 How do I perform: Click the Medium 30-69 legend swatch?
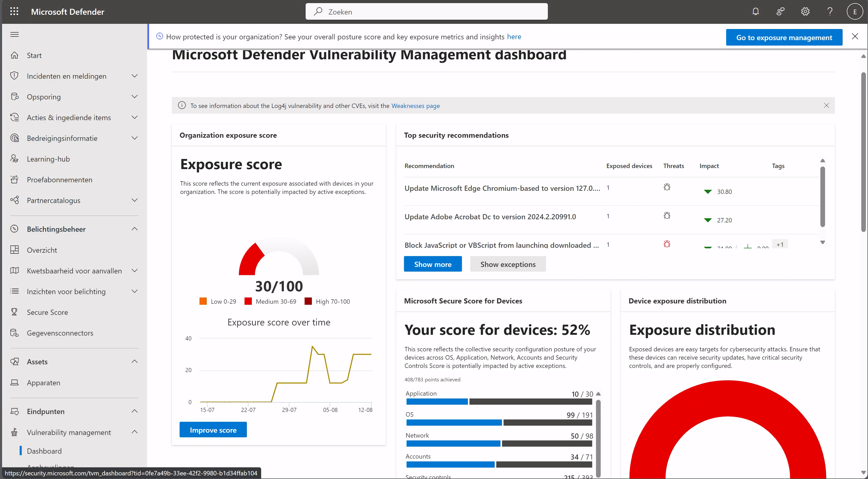248,301
